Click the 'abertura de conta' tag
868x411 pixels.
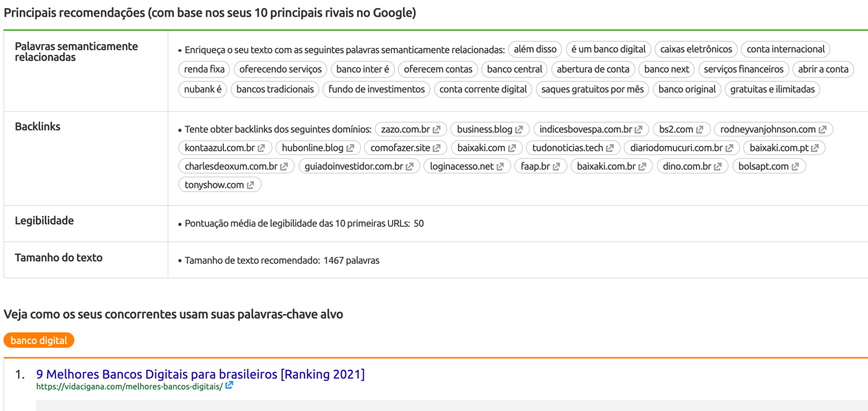pos(593,69)
